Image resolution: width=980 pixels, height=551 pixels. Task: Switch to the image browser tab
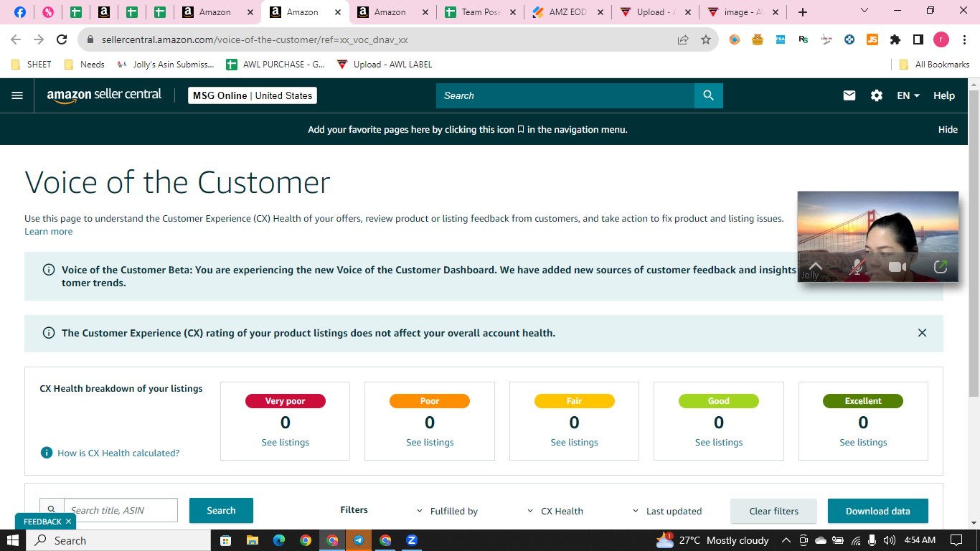coord(742,12)
